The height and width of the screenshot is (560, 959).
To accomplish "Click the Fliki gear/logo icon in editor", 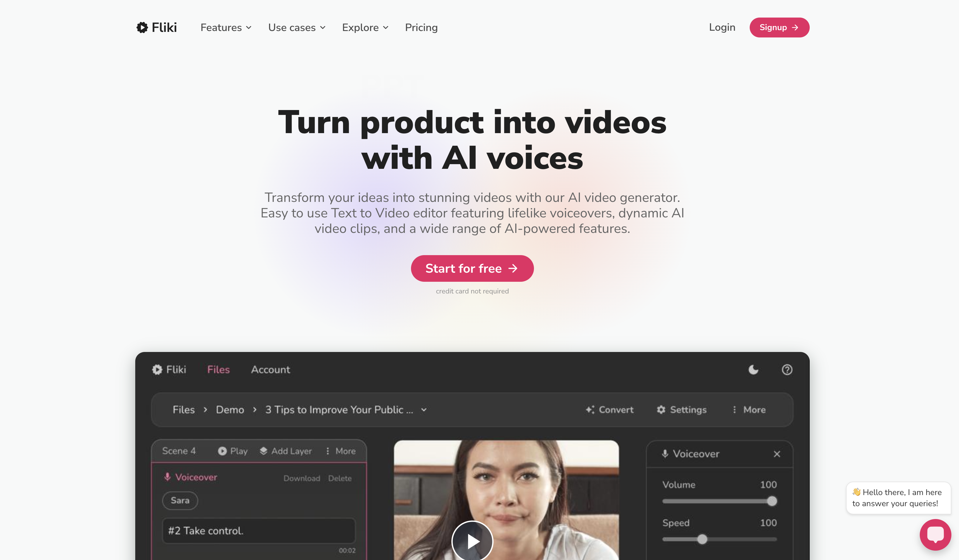I will (x=158, y=369).
